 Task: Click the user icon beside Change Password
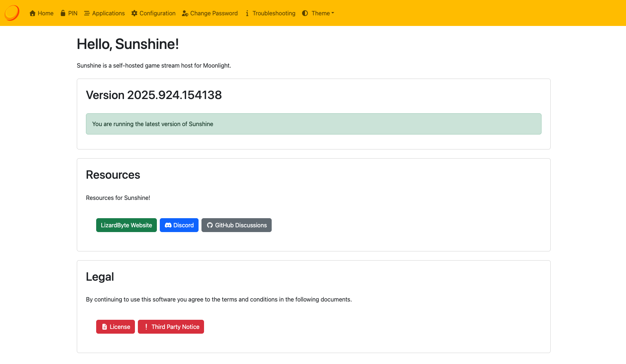click(185, 13)
